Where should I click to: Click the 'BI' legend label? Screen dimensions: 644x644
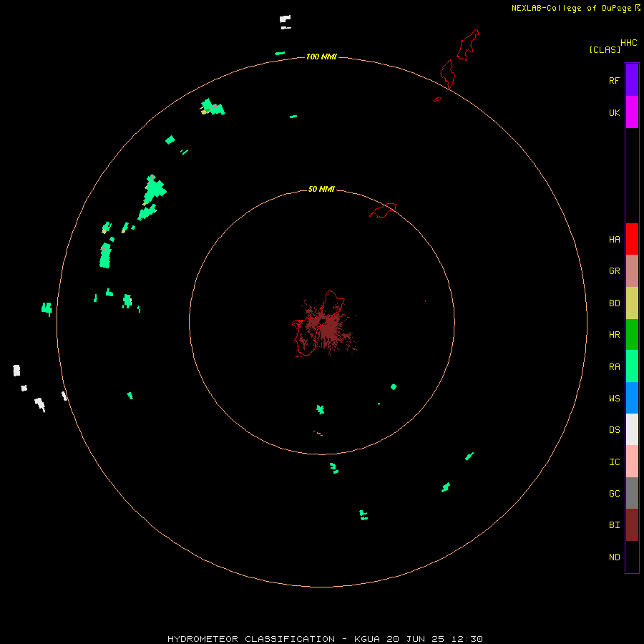tap(614, 525)
